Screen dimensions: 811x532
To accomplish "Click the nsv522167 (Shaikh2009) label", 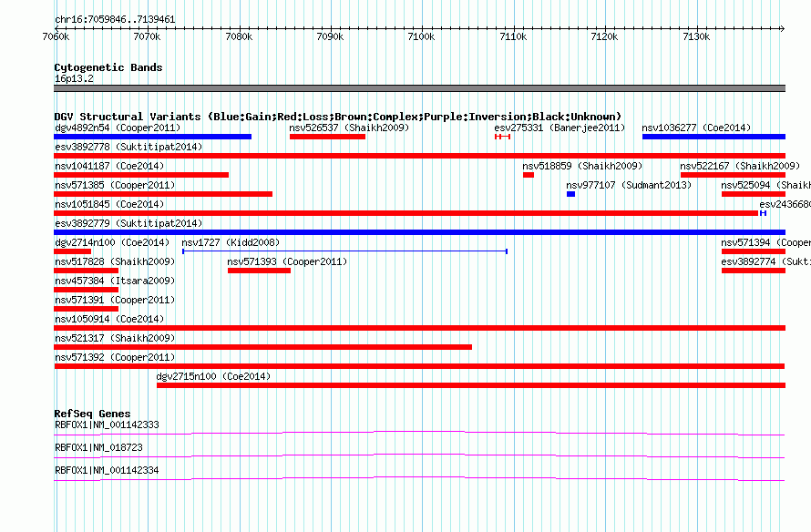I will [x=740, y=166].
